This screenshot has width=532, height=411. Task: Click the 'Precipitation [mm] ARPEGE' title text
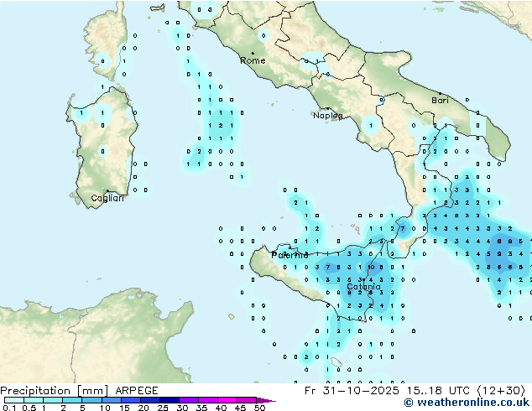point(79,391)
